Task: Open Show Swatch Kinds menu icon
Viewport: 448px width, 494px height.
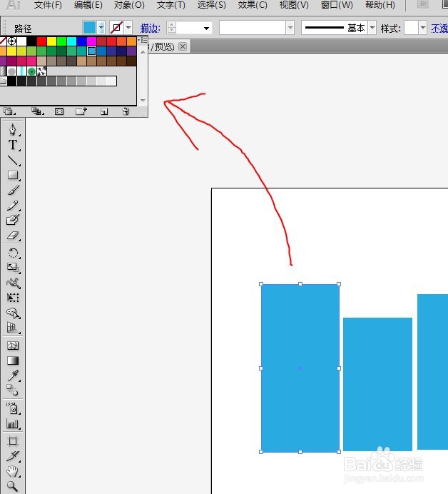Action: click(38, 111)
